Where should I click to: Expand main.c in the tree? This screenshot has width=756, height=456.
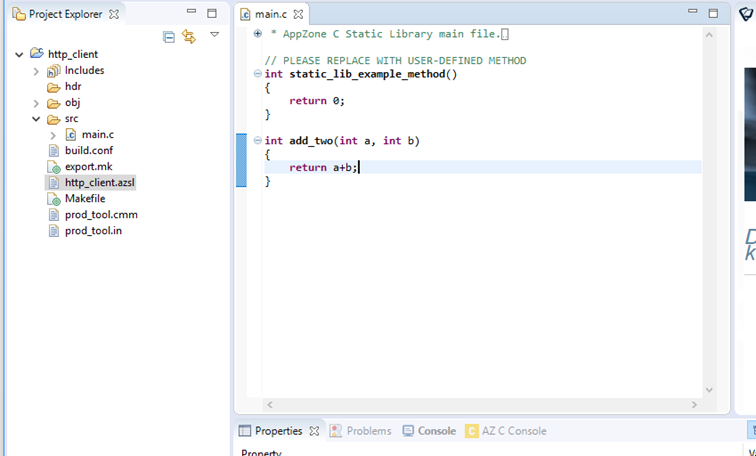coord(53,135)
